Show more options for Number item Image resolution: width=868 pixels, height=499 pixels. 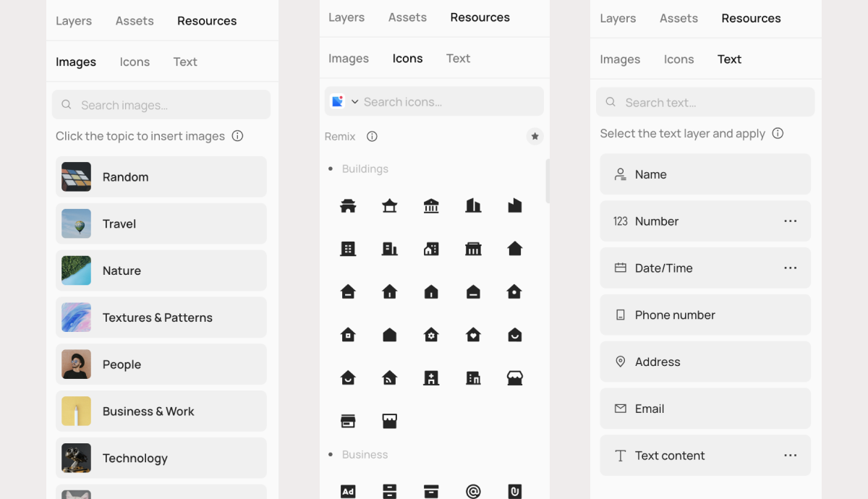pyautogui.click(x=790, y=221)
